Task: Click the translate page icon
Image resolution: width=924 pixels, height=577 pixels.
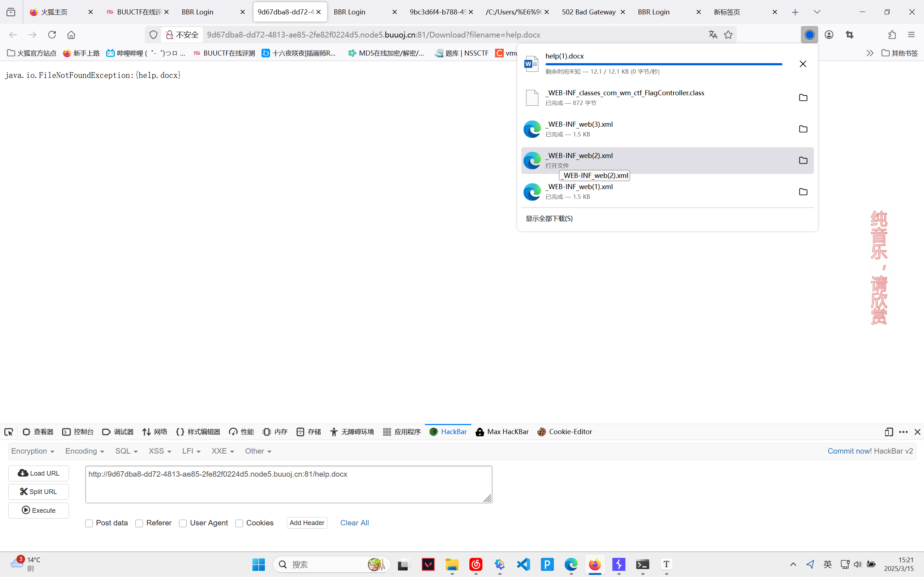Action: pos(712,35)
